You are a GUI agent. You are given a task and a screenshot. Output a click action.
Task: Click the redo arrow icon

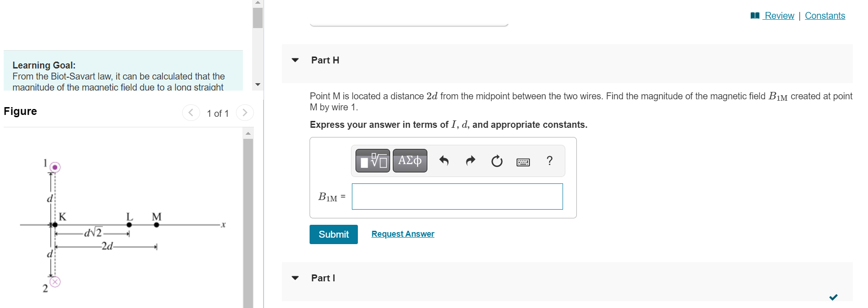point(470,161)
